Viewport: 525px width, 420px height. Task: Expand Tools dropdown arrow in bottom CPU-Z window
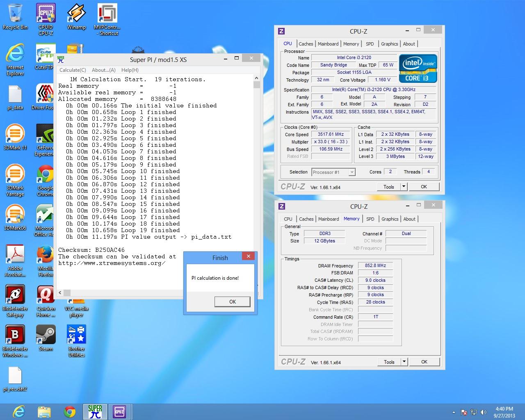tap(404, 362)
